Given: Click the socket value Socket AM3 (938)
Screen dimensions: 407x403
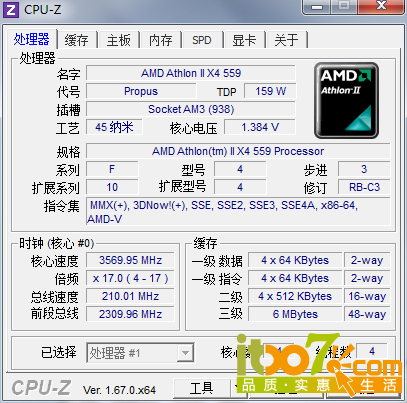Looking at the screenshot, I should click(191, 109).
